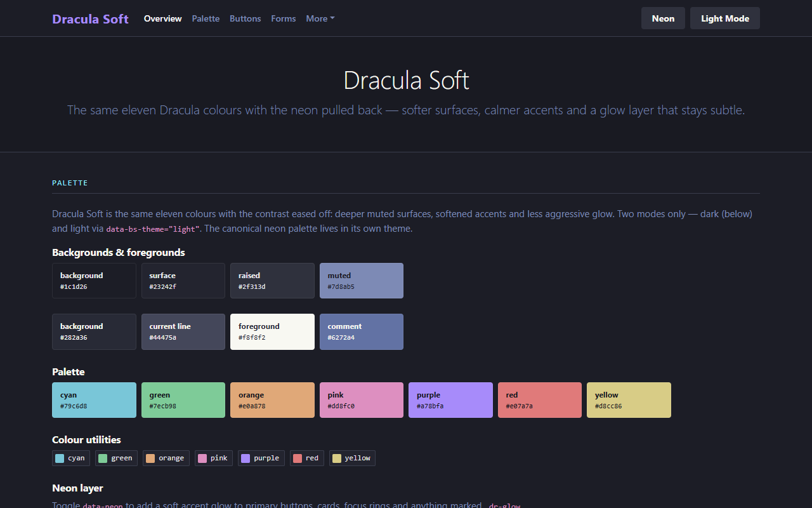The width and height of the screenshot is (812, 508).
Task: Select the muted #7d8ab5 swatch
Action: tap(362, 281)
